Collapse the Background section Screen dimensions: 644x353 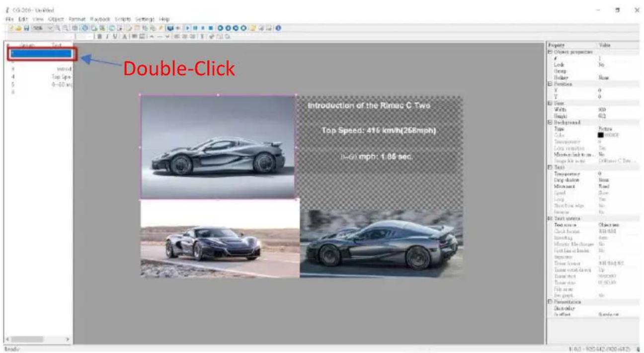click(550, 122)
